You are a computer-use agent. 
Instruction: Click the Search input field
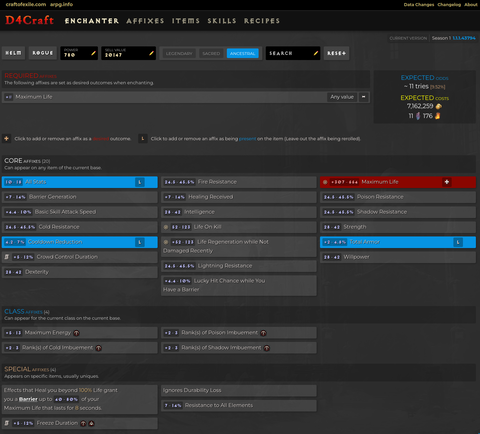(x=293, y=53)
